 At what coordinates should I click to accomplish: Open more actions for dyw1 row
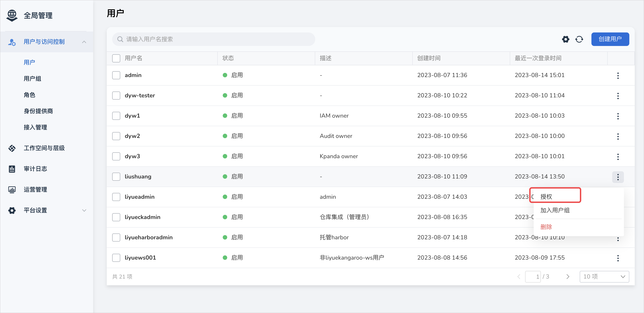618,116
